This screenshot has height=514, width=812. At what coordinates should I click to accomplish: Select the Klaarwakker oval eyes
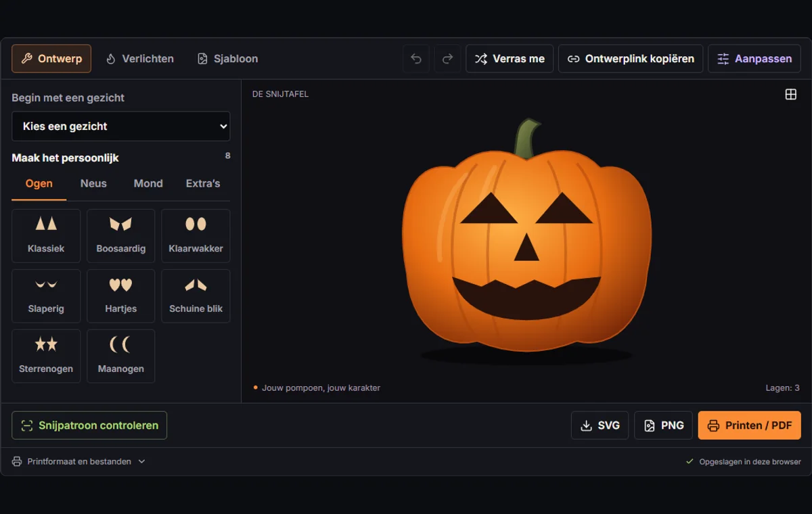[196, 235]
